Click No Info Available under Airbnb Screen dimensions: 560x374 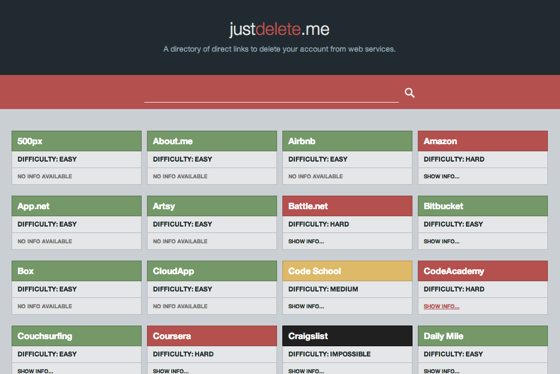coord(315,176)
